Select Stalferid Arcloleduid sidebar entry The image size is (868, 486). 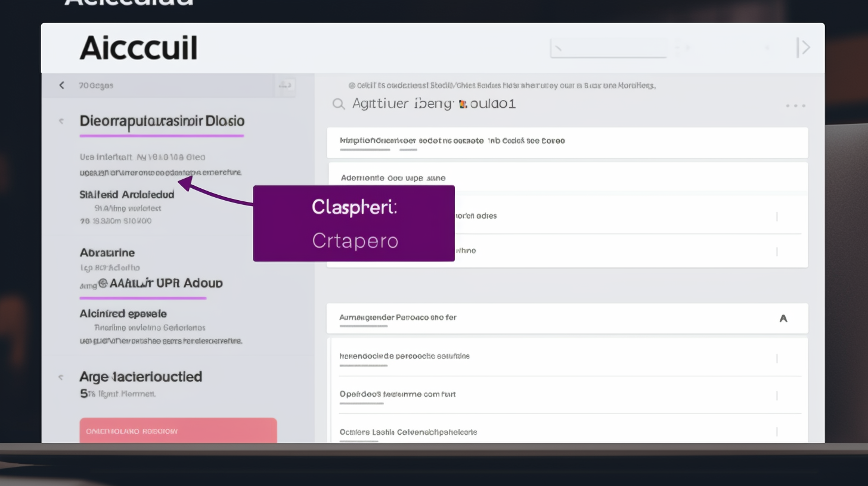tap(127, 194)
